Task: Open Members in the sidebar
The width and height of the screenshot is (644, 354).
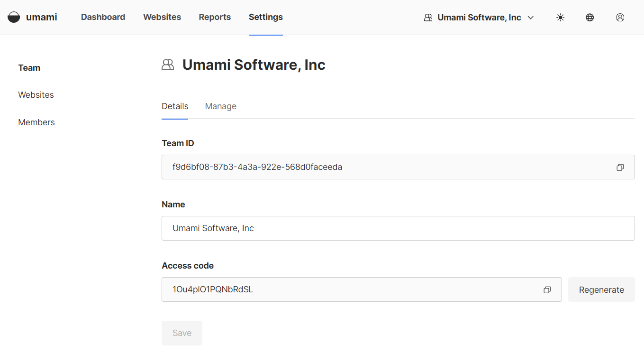Action: pyautogui.click(x=36, y=122)
